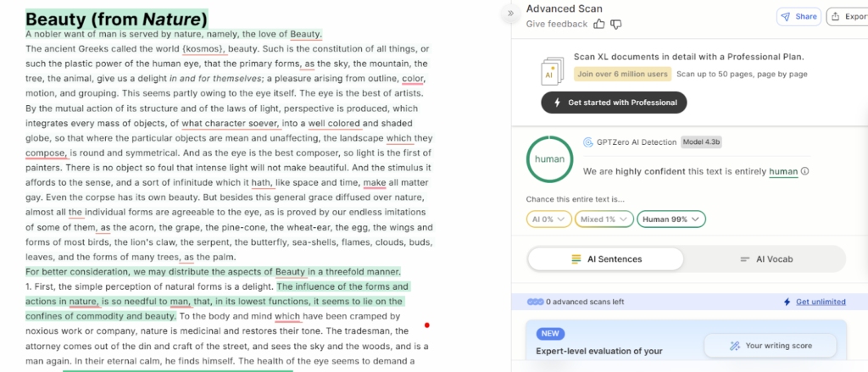Click the advanced scans left counter icon
This screenshot has width=868, height=372.
click(535, 302)
